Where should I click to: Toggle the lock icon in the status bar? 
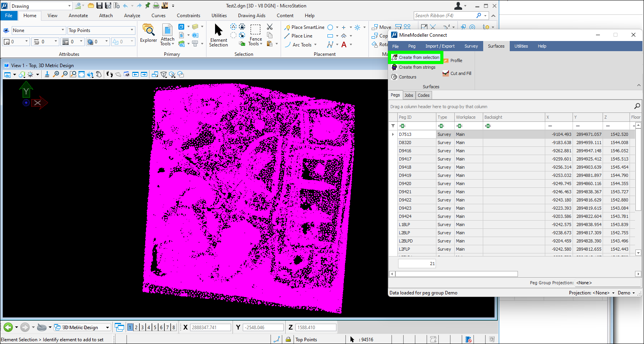[288, 339]
